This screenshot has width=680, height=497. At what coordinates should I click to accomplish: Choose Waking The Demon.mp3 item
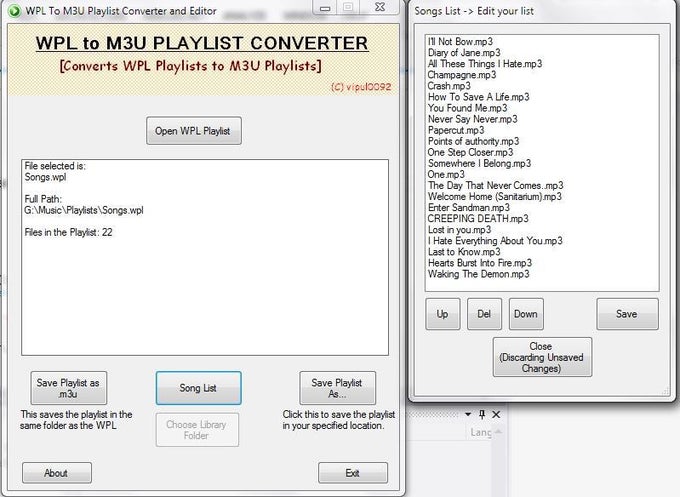[x=479, y=273]
